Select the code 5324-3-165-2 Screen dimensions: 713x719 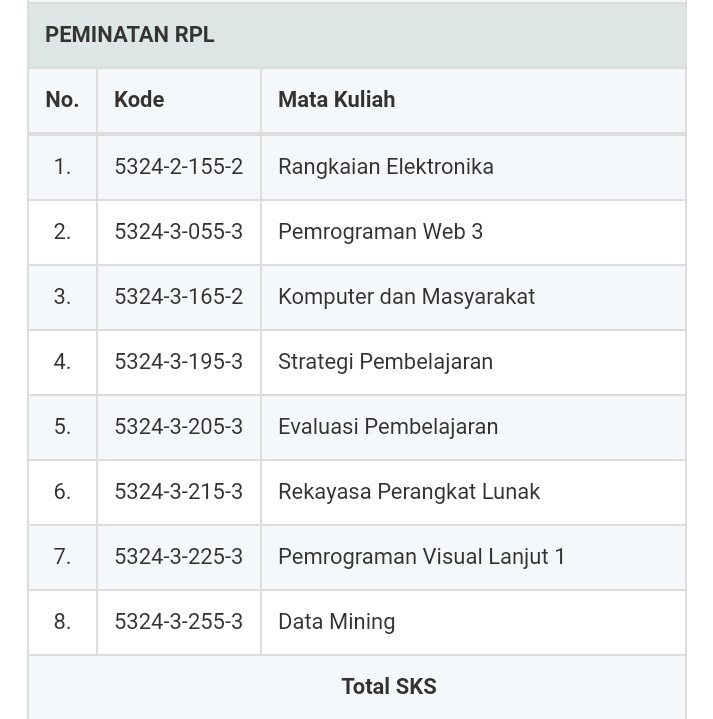pos(178,297)
